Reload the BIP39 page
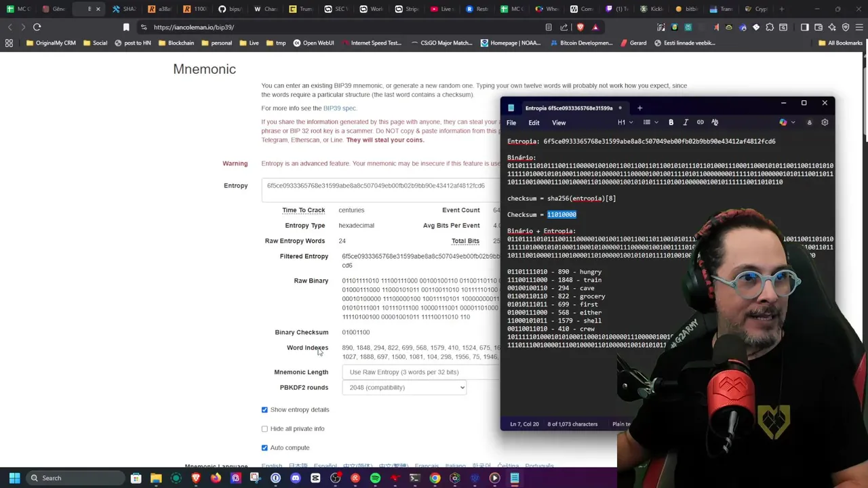This screenshot has height=488, width=868. pos(37,27)
